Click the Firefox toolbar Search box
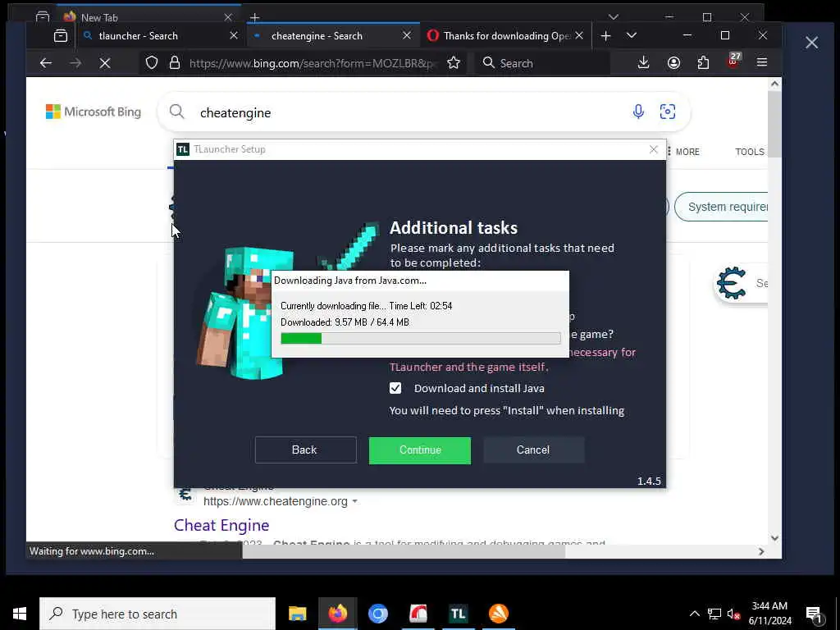This screenshot has height=630, width=840. pyautogui.click(x=542, y=63)
